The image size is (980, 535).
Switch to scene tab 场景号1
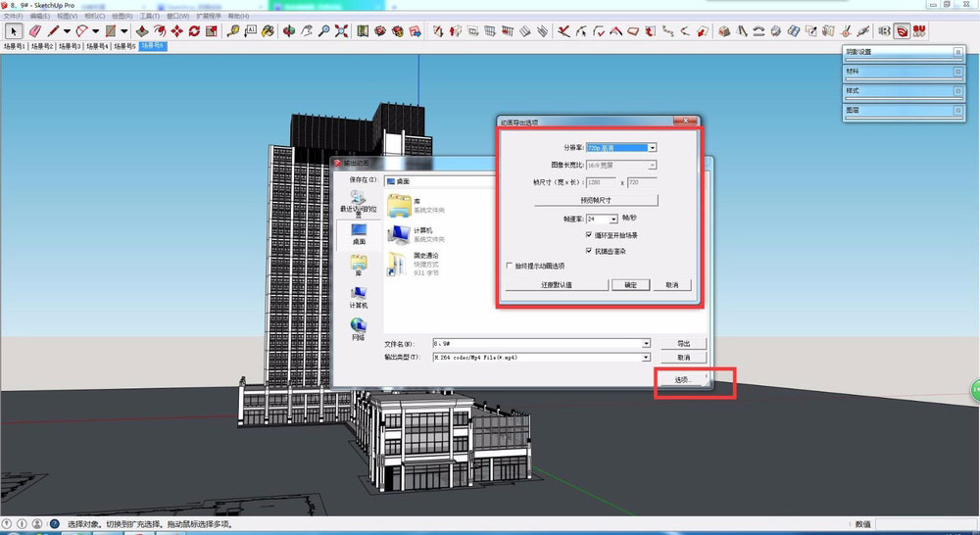click(x=14, y=46)
